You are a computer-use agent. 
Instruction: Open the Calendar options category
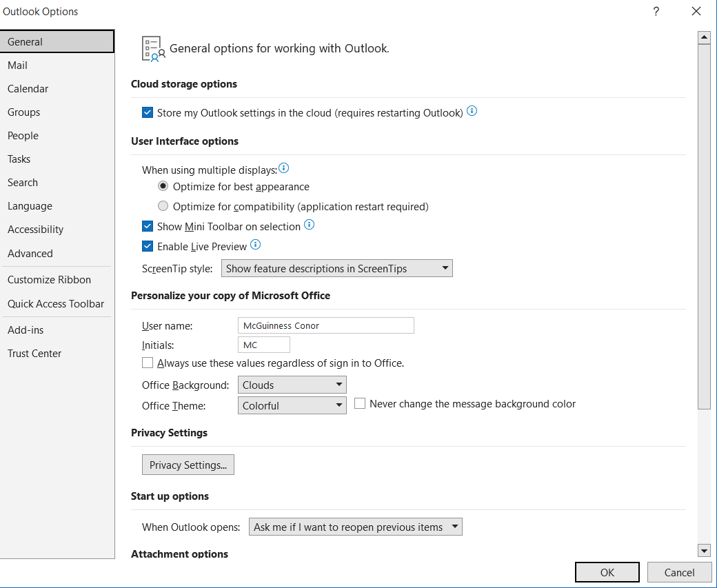coord(57,89)
